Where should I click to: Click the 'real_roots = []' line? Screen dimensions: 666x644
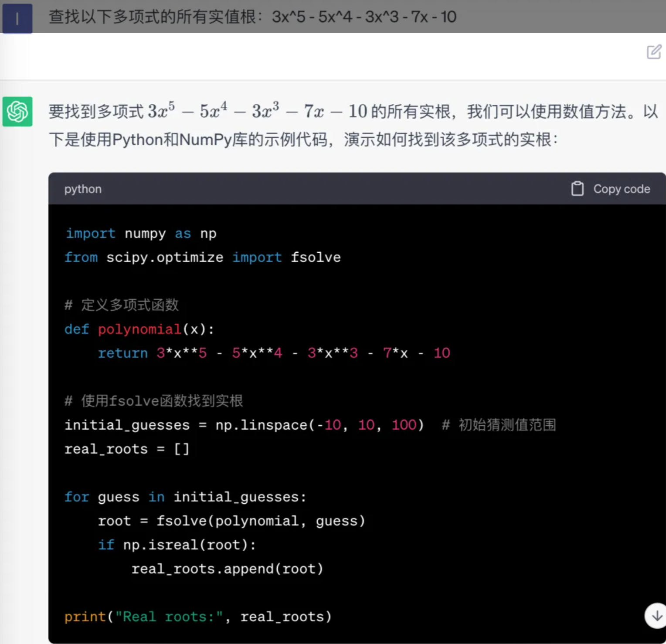[127, 449]
